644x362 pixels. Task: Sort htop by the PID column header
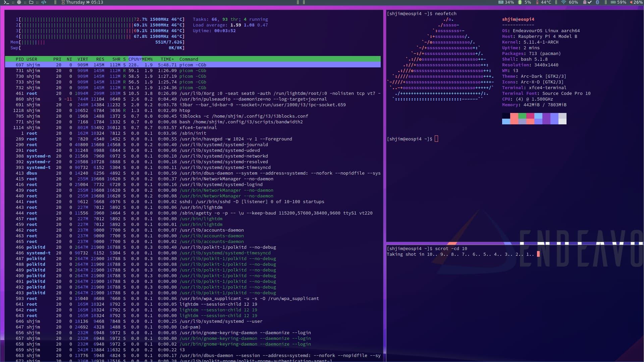(20, 59)
